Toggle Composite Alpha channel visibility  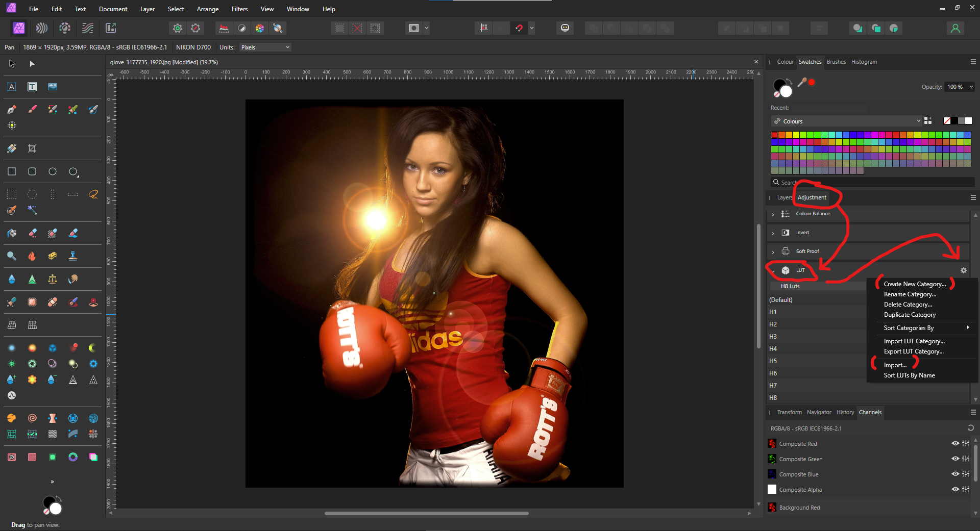point(955,490)
